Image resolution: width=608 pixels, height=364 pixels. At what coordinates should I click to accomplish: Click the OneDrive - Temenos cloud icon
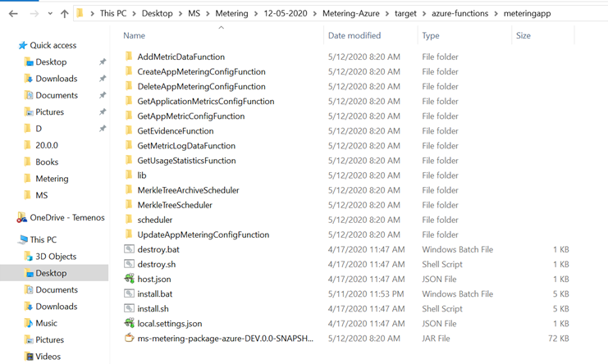tap(22, 217)
